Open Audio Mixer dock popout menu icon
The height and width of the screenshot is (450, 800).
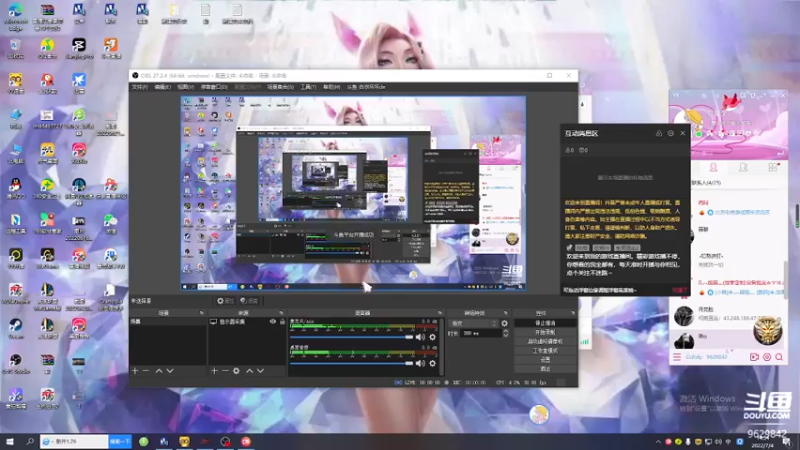[440, 313]
